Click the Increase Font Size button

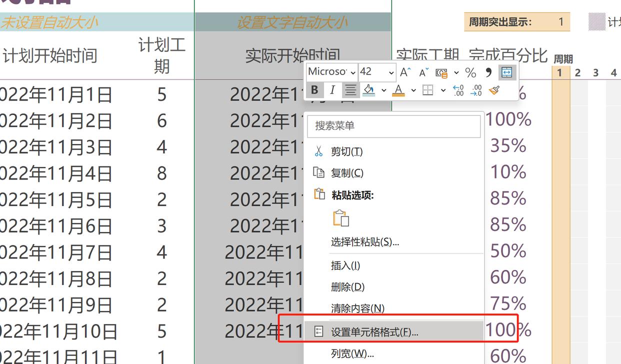[x=404, y=72]
